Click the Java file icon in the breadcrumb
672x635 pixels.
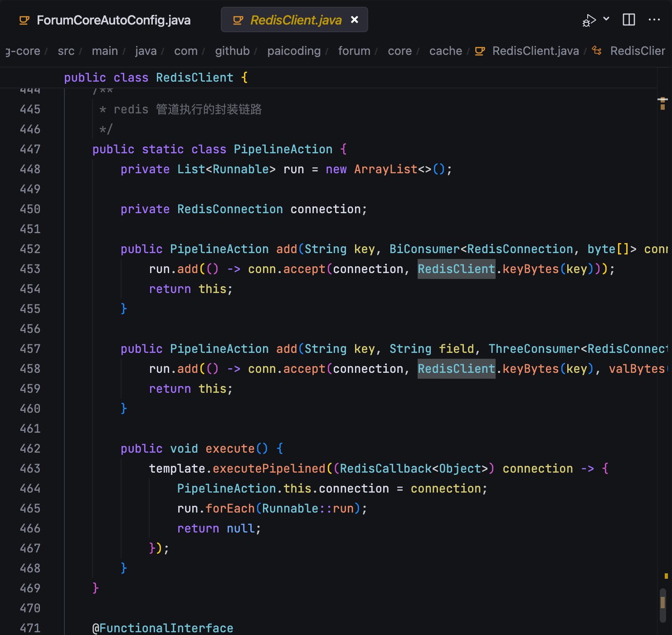pos(480,51)
